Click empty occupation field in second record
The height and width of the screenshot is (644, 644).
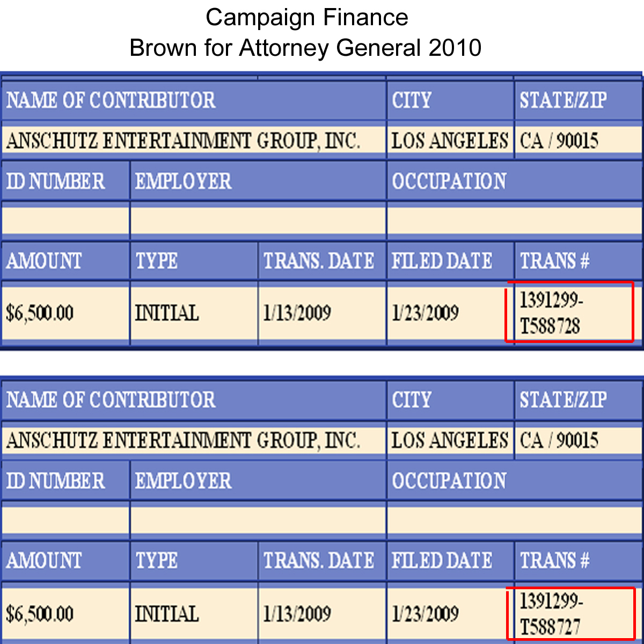515,521
